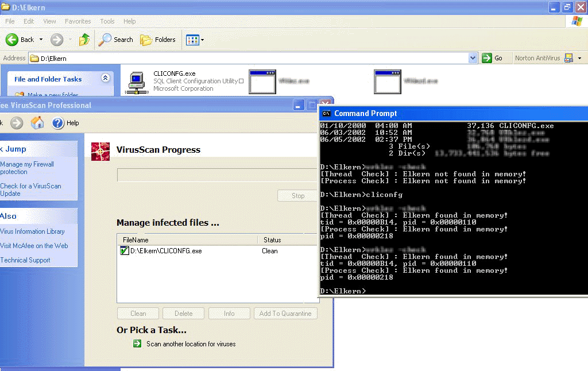Expand the address bar dropdown

click(x=473, y=58)
